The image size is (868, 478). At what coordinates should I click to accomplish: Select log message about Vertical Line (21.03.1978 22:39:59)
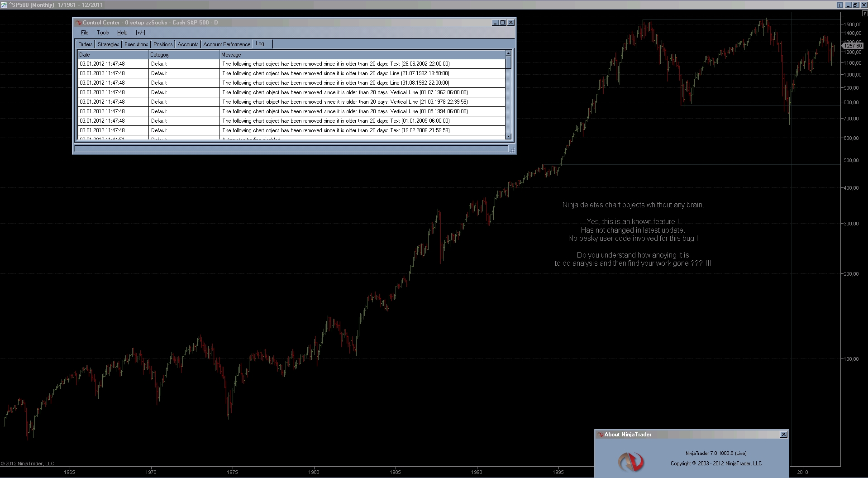tap(362, 102)
